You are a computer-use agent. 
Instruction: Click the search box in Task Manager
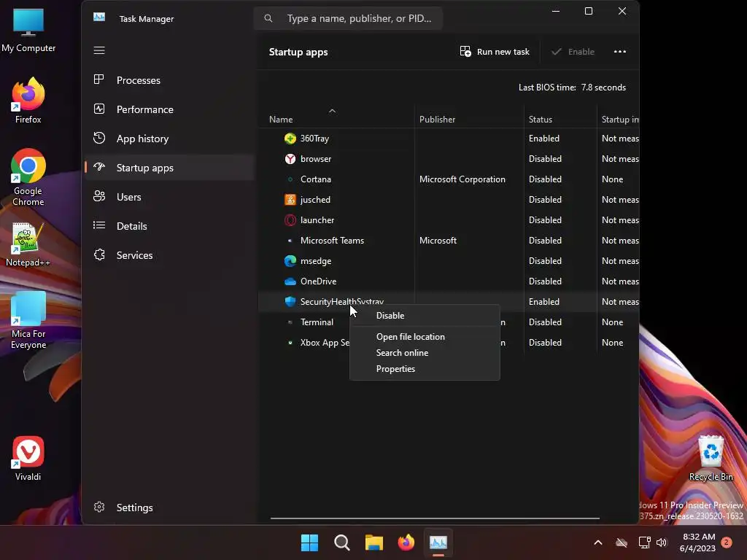tap(348, 18)
